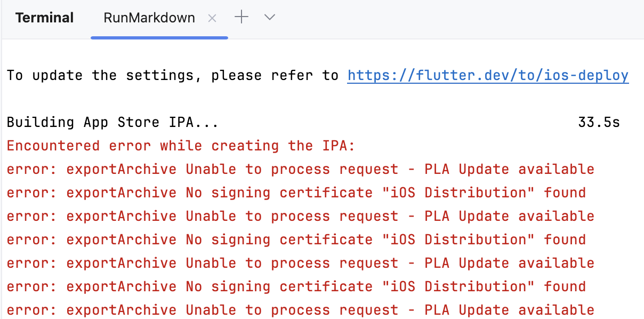This screenshot has width=644, height=319.
Task: Click the third 'PLA Update available' error line
Action: 300,263
